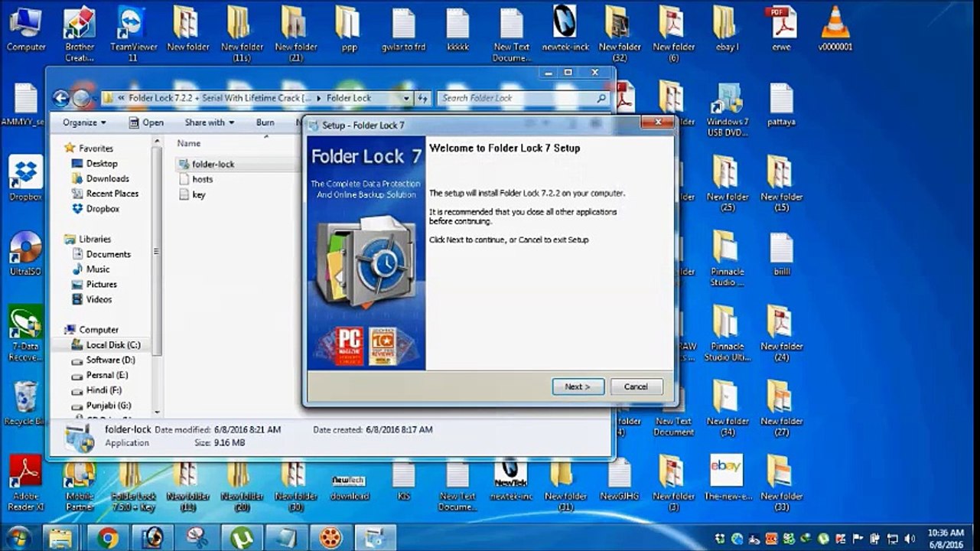Open Local Disk (C:) in navigation pane
This screenshot has height=551, width=980.
[106, 345]
